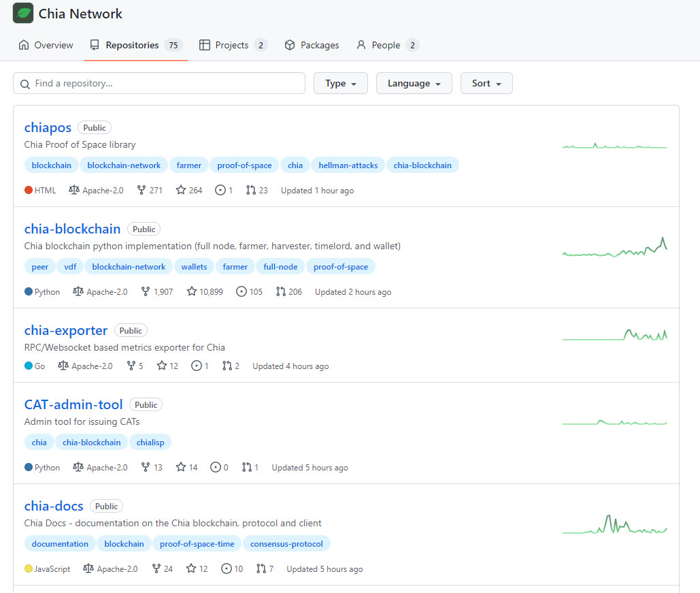Click the consensus-protocol topic tag
700x593 pixels.
point(286,544)
